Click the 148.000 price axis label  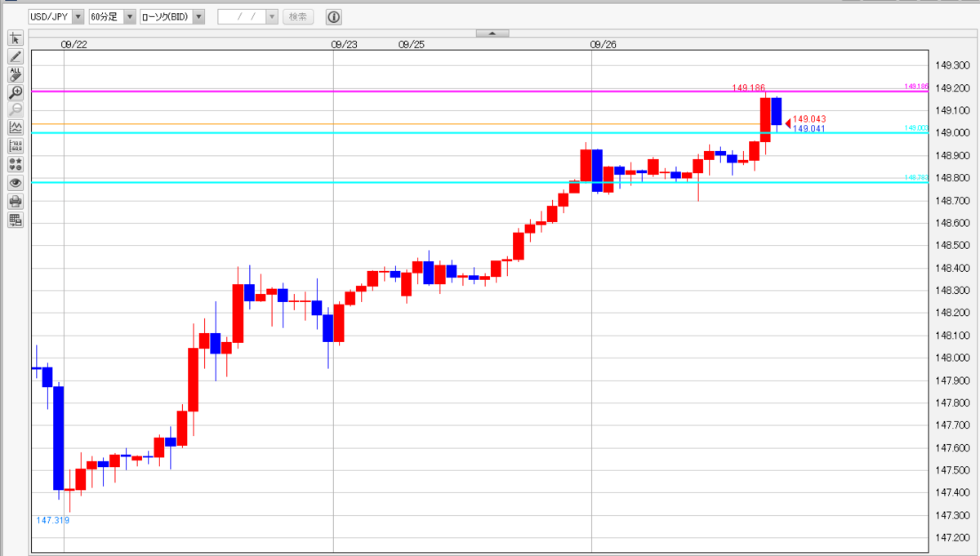(951, 358)
